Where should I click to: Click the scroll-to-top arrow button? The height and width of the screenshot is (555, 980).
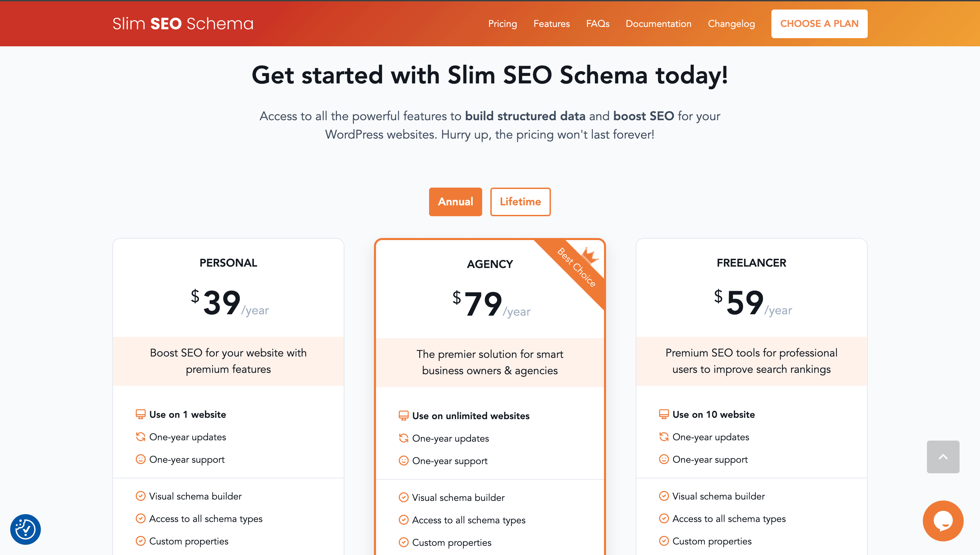point(943,457)
